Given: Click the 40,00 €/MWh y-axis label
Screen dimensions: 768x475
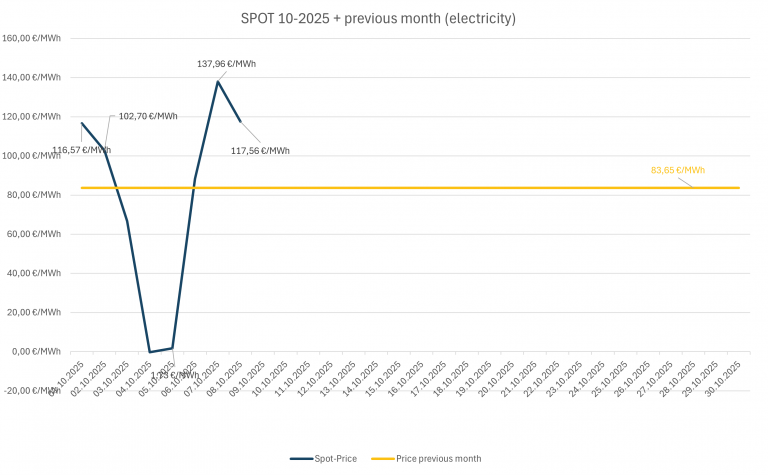Looking at the screenshot, I should pyautogui.click(x=33, y=273).
